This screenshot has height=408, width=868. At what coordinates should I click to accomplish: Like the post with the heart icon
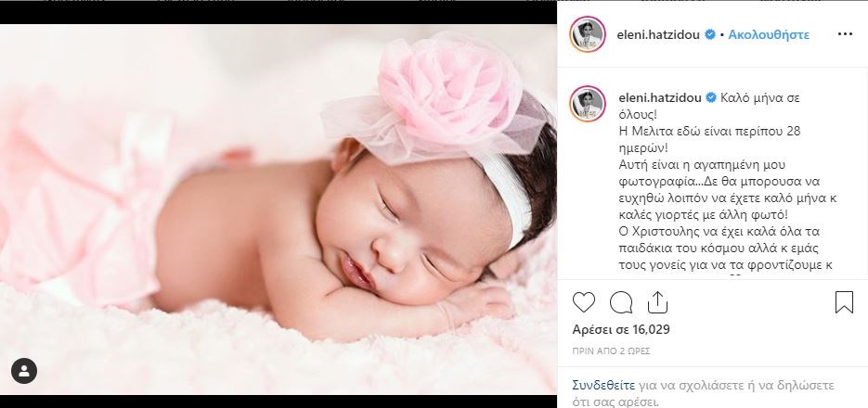(x=584, y=302)
